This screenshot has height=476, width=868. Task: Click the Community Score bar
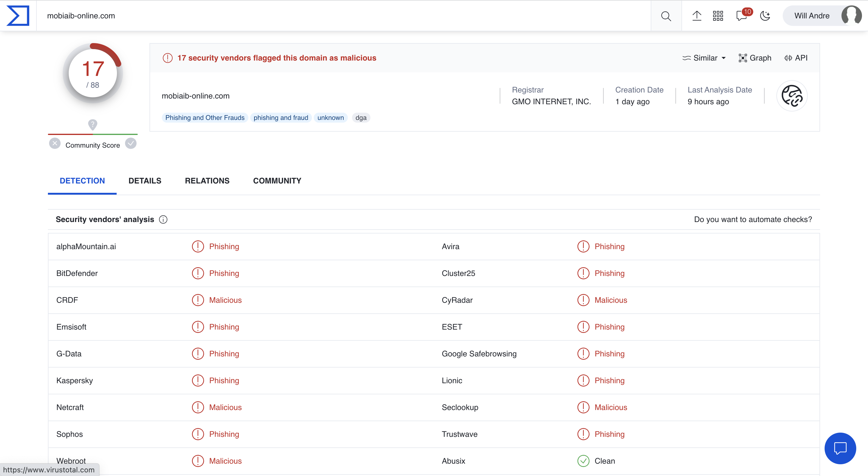(x=93, y=134)
